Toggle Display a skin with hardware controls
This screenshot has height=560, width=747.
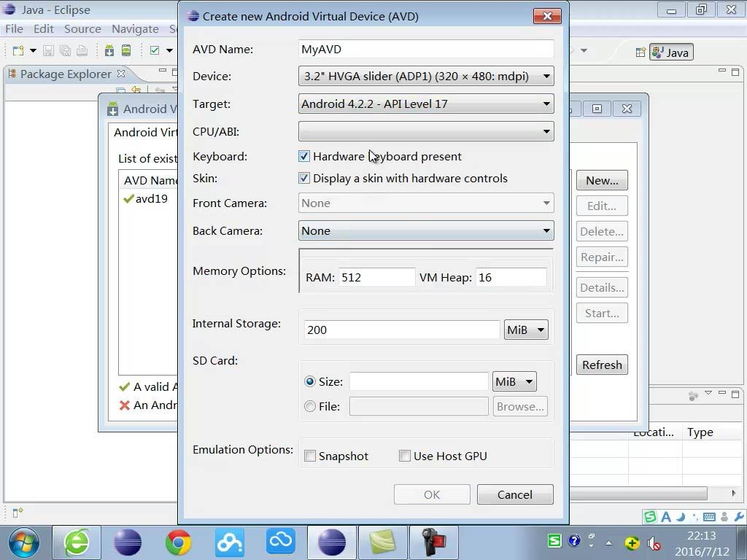[x=304, y=178]
